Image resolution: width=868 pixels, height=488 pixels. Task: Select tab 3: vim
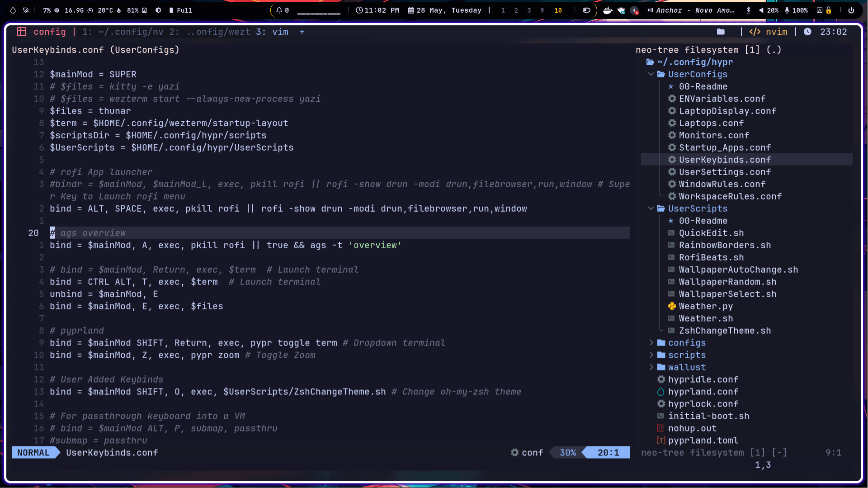(272, 32)
